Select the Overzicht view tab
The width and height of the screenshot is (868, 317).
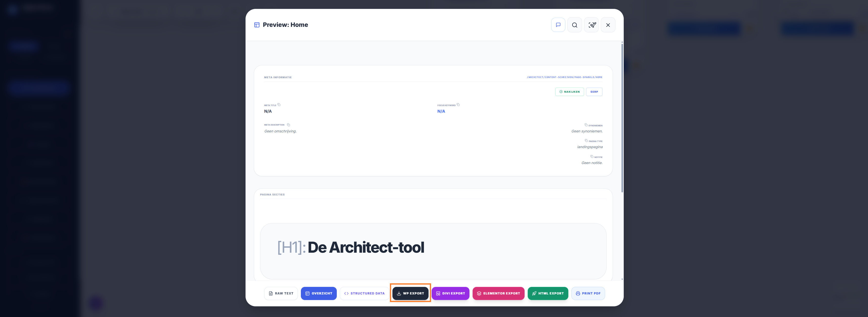[x=319, y=293]
